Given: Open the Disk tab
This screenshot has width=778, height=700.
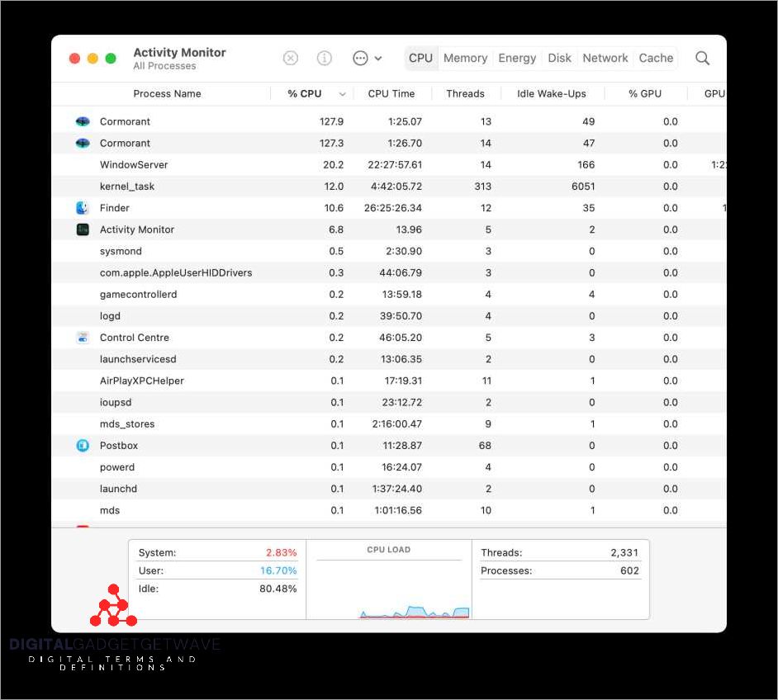Looking at the screenshot, I should (x=559, y=58).
